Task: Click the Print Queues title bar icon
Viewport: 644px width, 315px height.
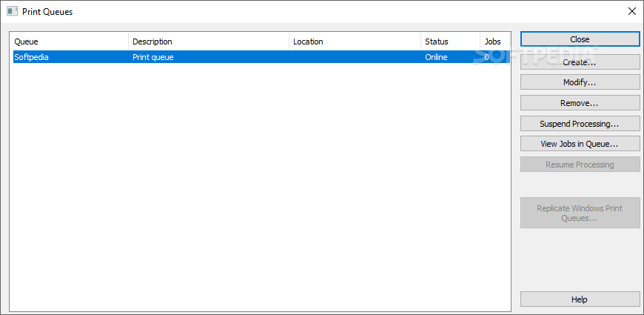Action: [13, 12]
